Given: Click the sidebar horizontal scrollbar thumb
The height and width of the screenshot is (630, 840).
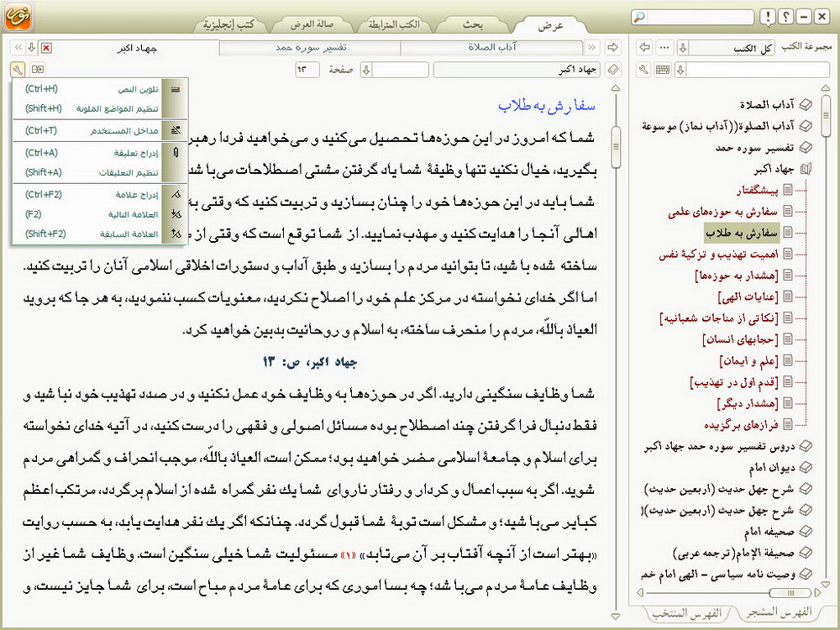Looking at the screenshot, I should pos(790,592).
